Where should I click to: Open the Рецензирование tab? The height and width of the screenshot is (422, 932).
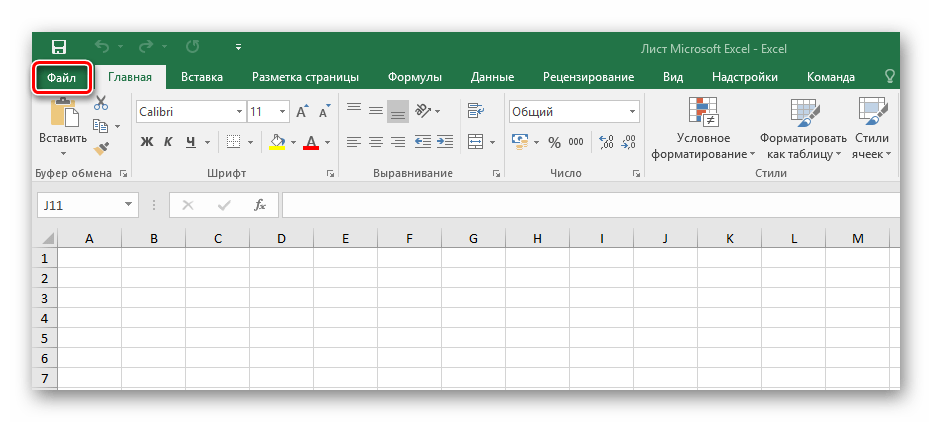tap(588, 77)
